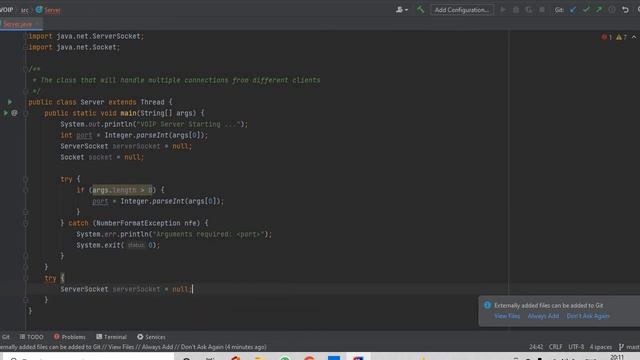Click the import java.net.Socket line
Screen dimensions: 640x360
point(74,47)
